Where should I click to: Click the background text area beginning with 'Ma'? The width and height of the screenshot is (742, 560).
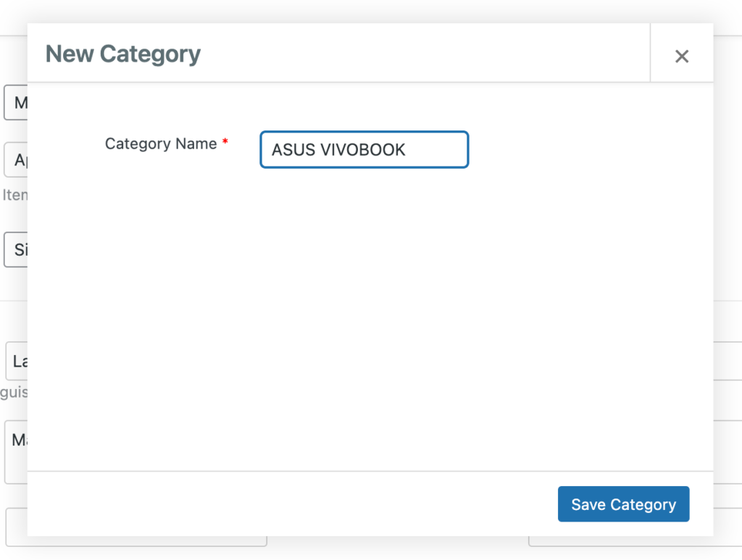16,452
